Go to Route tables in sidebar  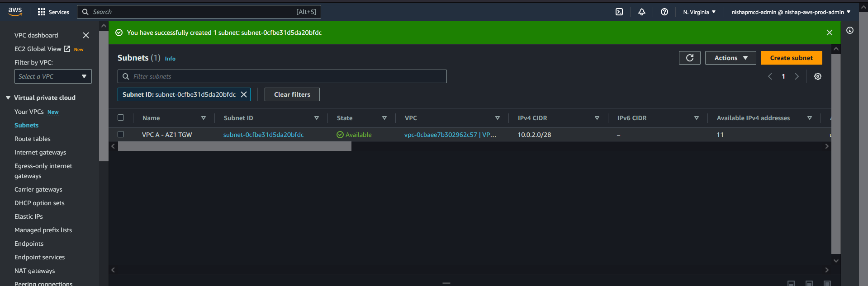pyautogui.click(x=33, y=139)
